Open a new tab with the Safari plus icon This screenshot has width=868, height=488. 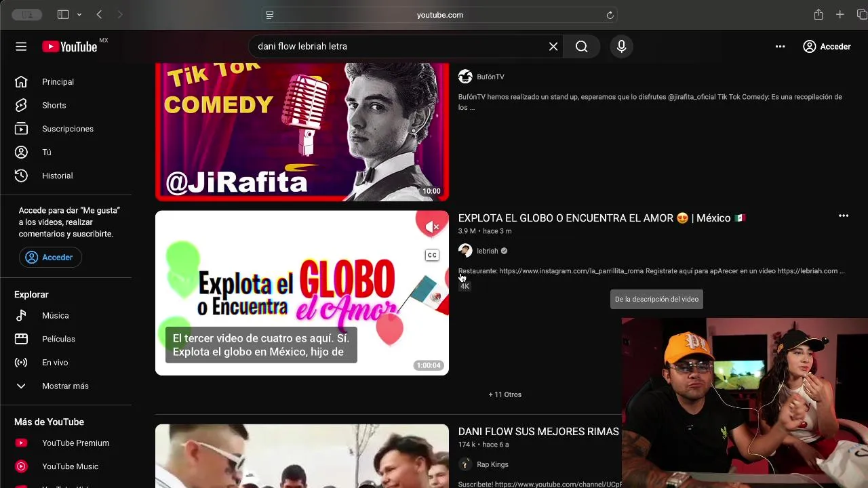coord(840,14)
